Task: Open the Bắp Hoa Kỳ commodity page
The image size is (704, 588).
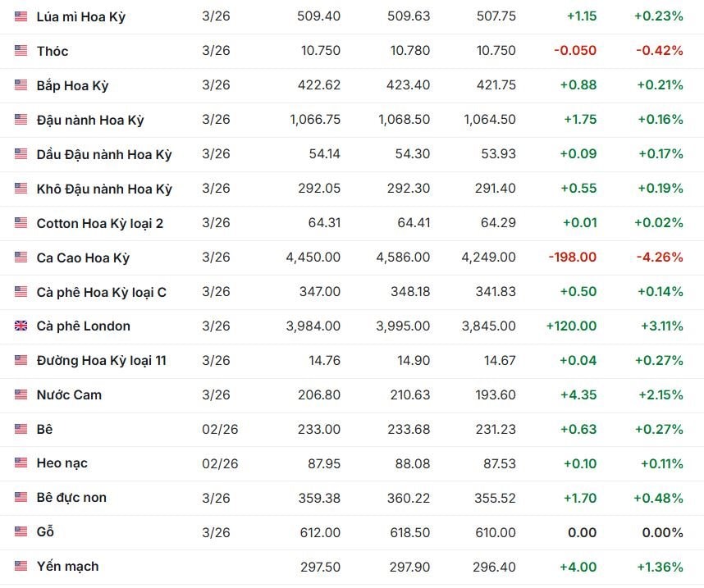Action: click(72, 85)
